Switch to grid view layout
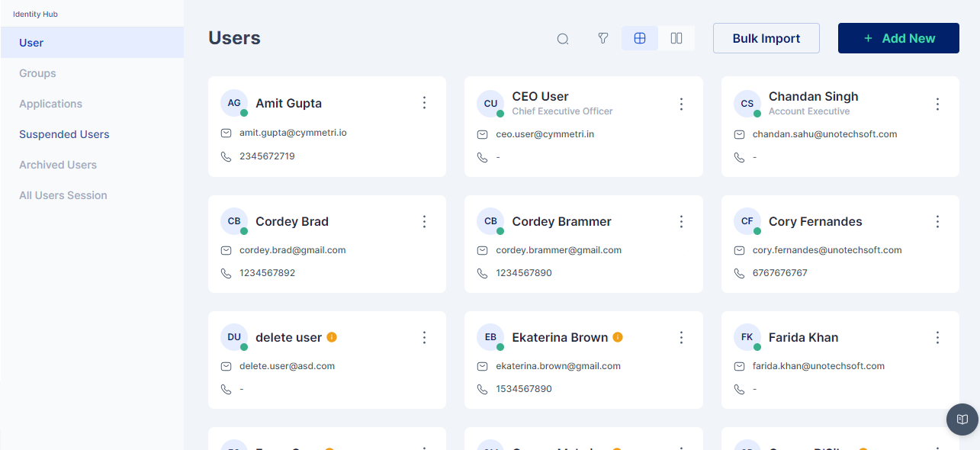This screenshot has width=980, height=450. point(640,38)
